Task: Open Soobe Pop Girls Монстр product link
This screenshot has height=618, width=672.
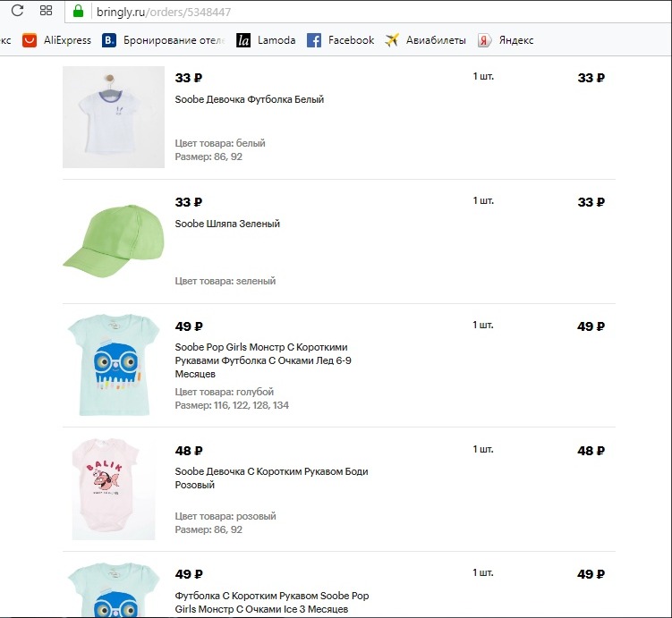Action: click(x=261, y=360)
